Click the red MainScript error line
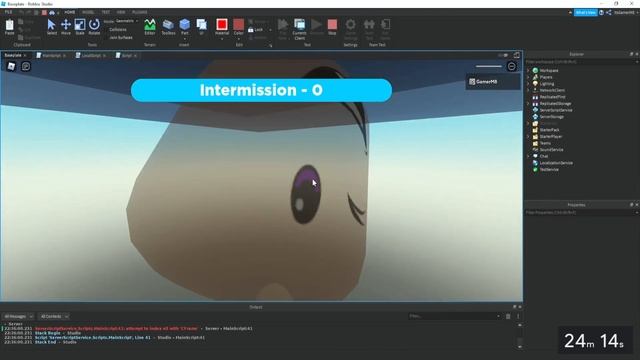 pyautogui.click(x=116, y=329)
